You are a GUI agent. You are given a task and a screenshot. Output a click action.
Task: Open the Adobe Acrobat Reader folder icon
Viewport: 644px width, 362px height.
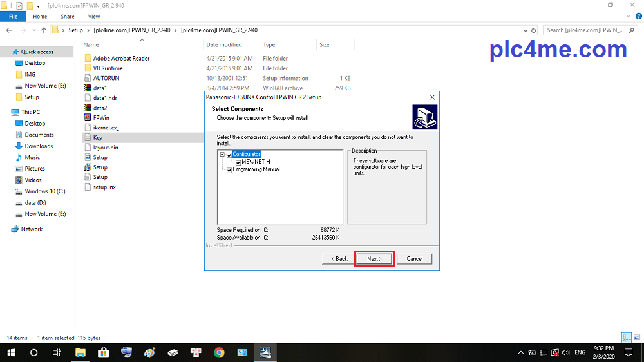[88, 58]
